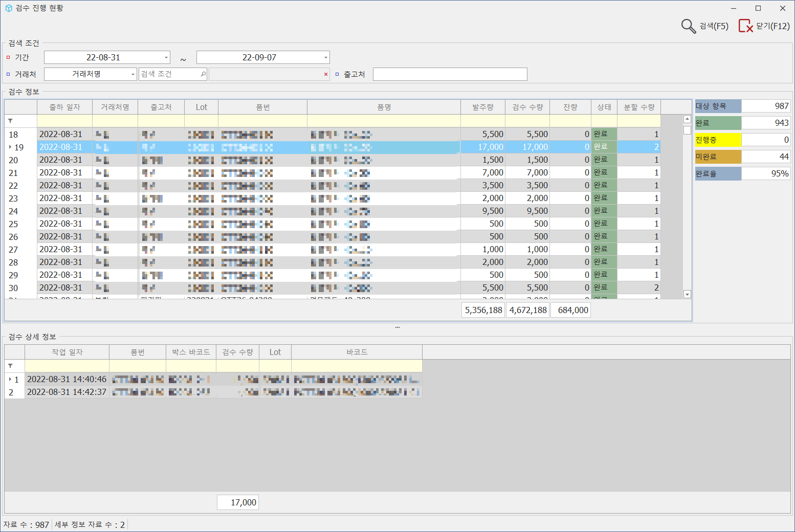Viewport: 795px width, 532px height.
Task: Open the end date 22-09-07 dropdown
Action: (x=326, y=57)
